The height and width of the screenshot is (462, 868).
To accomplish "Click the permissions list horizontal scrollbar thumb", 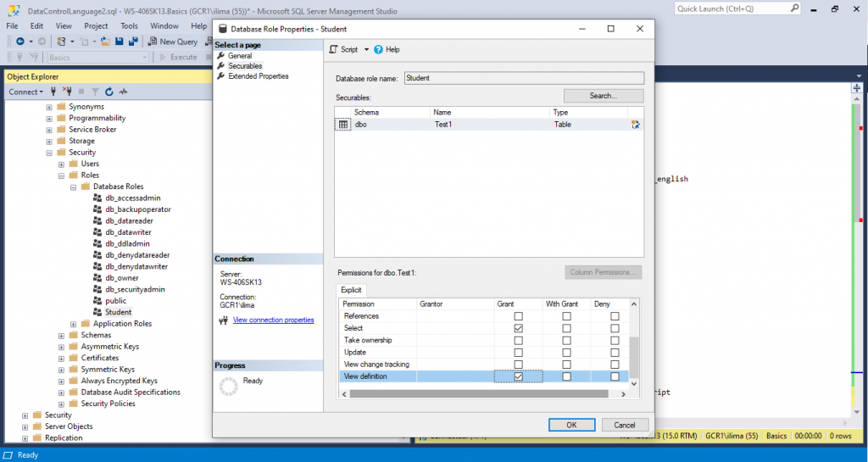I will (479, 394).
